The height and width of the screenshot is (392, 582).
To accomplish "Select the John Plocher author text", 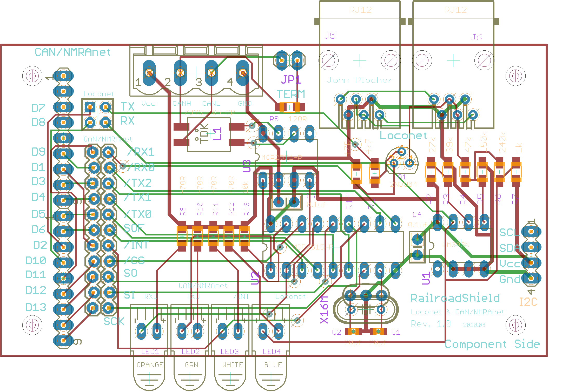I will (360, 80).
